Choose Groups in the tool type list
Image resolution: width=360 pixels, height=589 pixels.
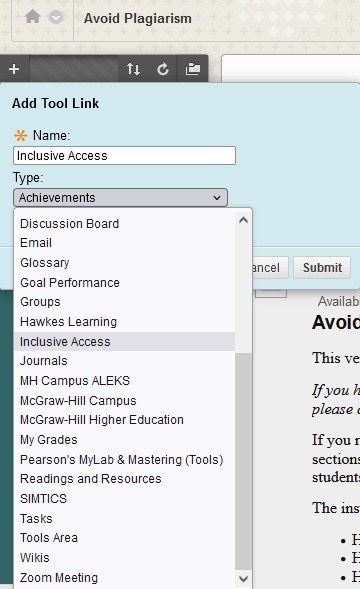pos(124,302)
